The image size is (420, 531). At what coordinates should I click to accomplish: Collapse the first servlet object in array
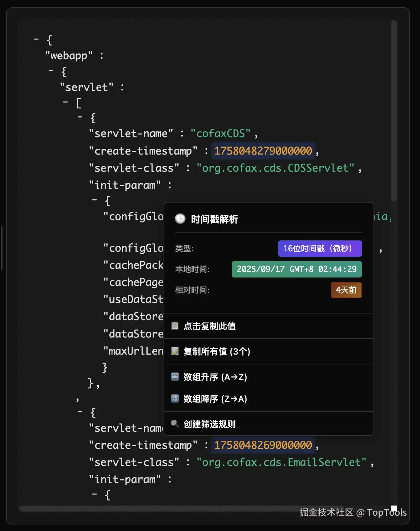[80, 117]
